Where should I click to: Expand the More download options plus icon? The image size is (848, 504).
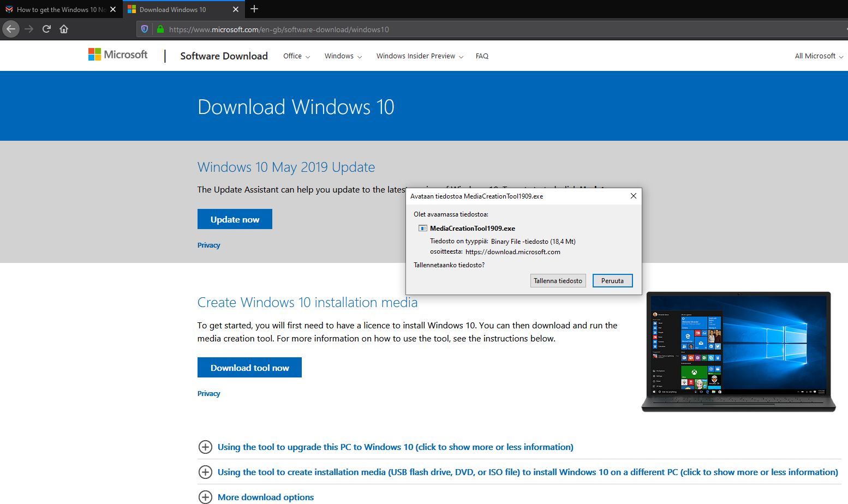coord(205,497)
